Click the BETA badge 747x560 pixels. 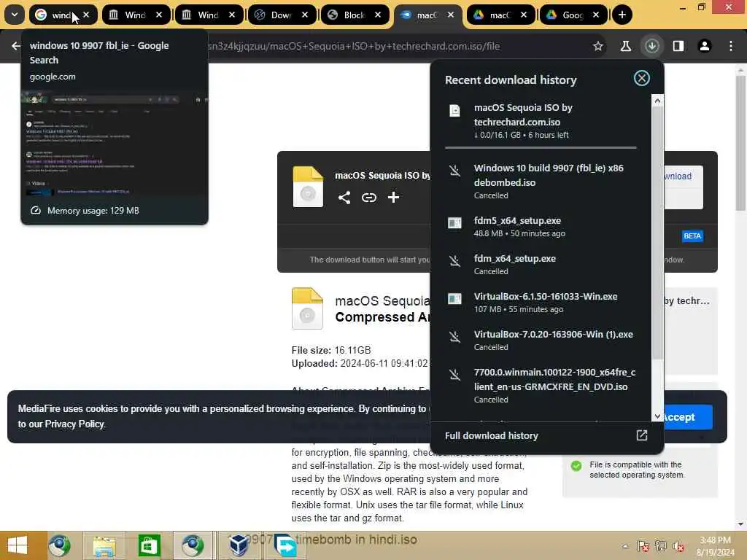pos(692,236)
